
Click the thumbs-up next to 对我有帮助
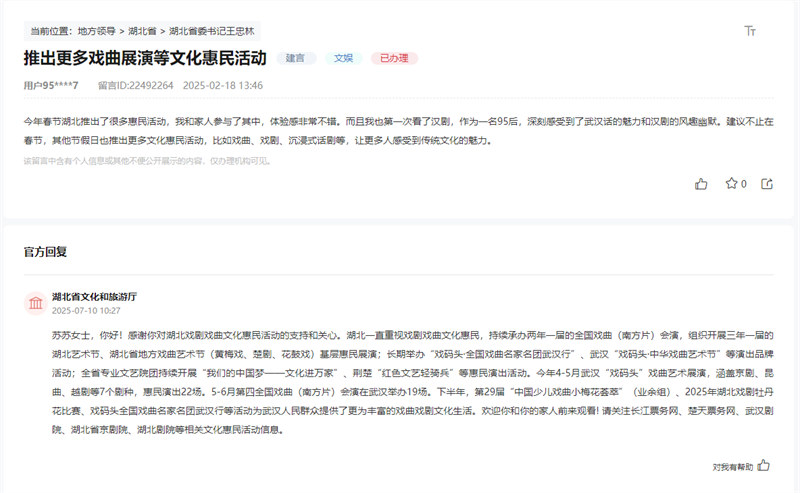click(764, 465)
